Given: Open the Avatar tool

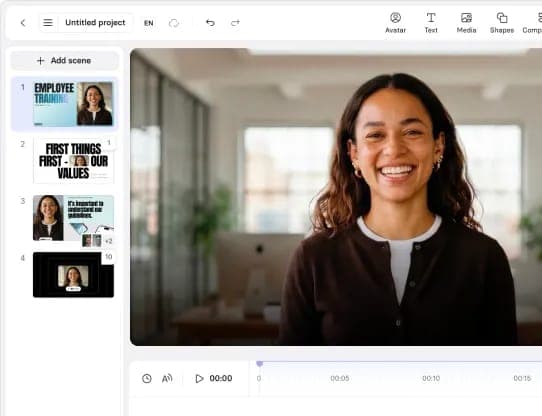Looking at the screenshot, I should tap(395, 23).
